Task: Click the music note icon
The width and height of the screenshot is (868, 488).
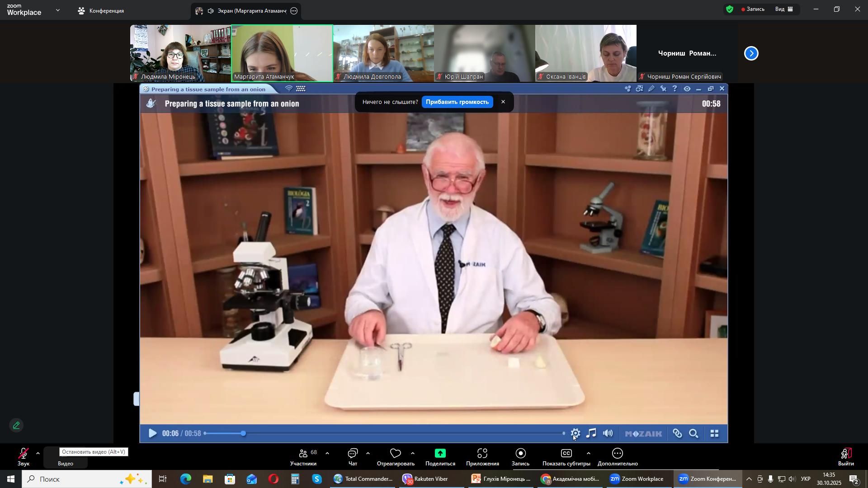Action: point(591,434)
